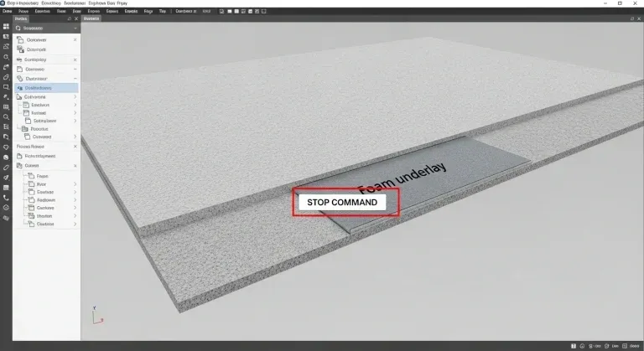Expand the Oaveraot row chevron
This screenshot has height=351, width=644.
pos(75,137)
